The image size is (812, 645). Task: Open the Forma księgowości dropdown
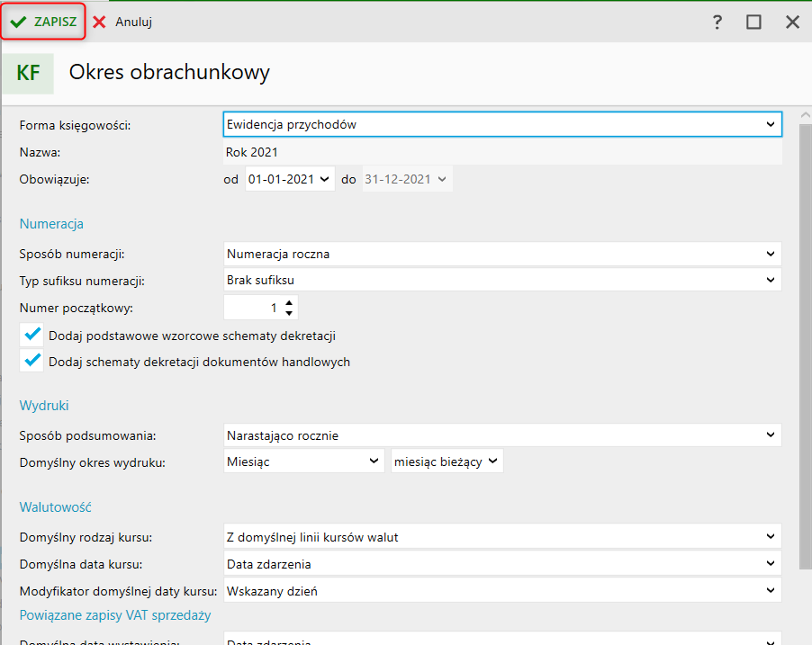502,124
